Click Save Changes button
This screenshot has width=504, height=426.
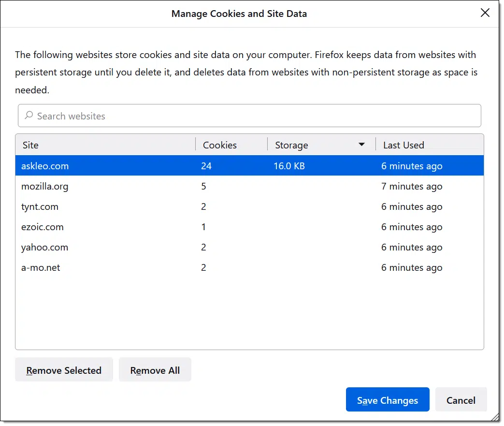click(388, 399)
